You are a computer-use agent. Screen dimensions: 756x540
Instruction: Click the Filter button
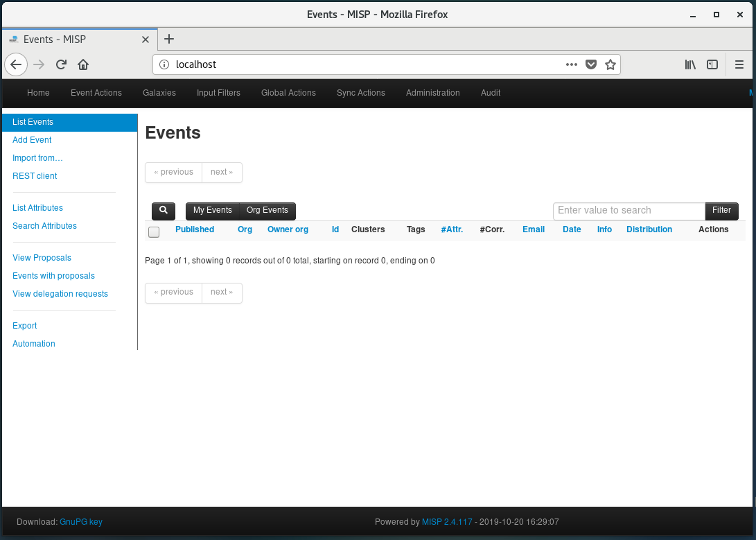[721, 211]
